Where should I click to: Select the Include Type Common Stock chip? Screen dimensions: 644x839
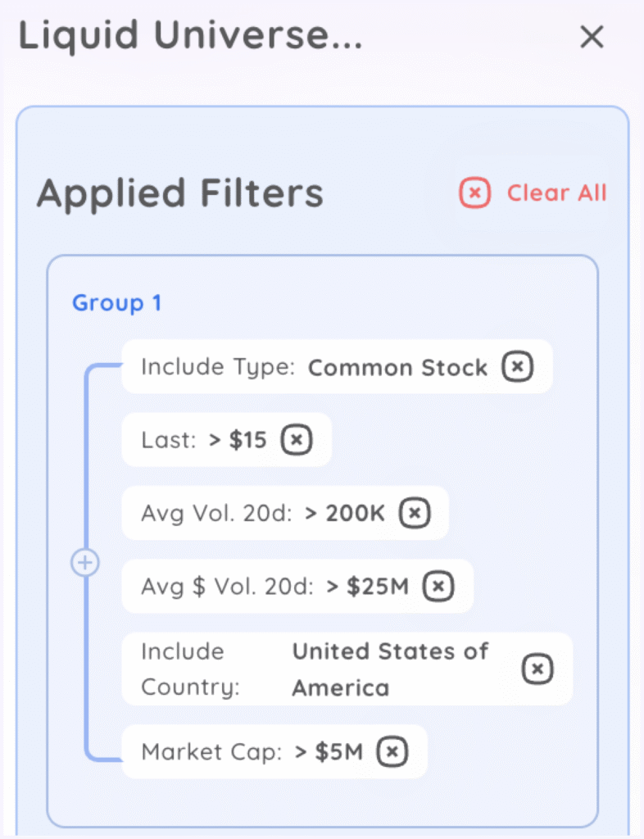click(328, 368)
